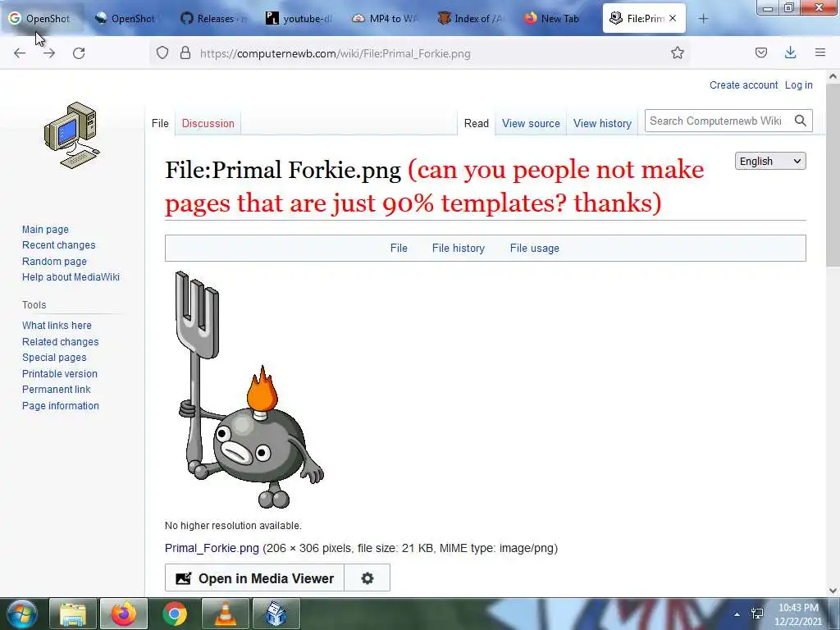This screenshot has height=630, width=840.
Task: Jump to the File section anchor
Action: coord(399,248)
